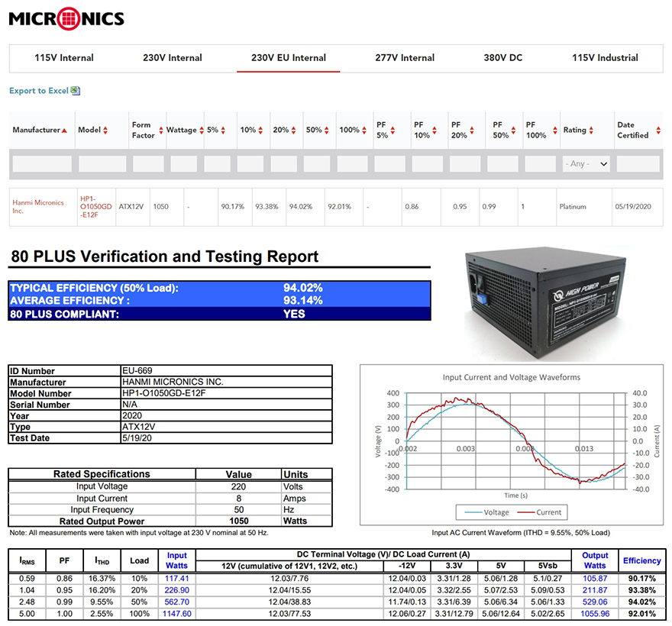
Task: Click the 90.17% cell in results row
Action: 233,207
